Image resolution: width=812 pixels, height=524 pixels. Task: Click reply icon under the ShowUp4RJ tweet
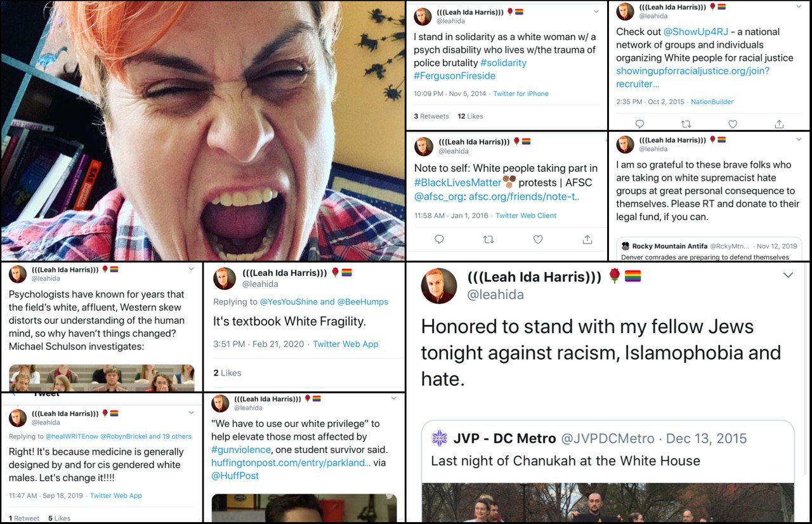[639, 124]
